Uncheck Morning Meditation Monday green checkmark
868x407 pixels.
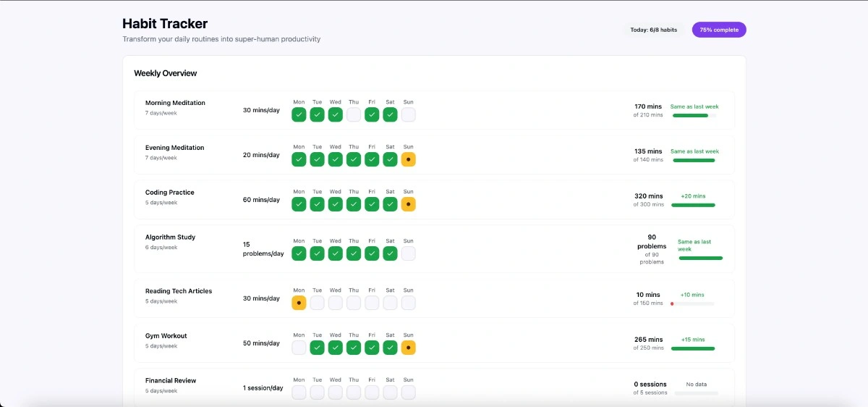[299, 114]
